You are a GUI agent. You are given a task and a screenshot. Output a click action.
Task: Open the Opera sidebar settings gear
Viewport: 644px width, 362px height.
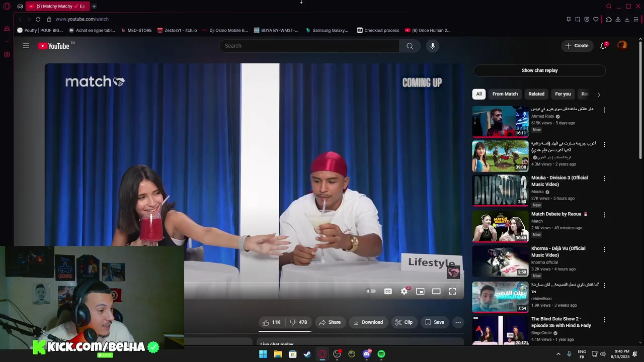pyautogui.click(x=7, y=54)
